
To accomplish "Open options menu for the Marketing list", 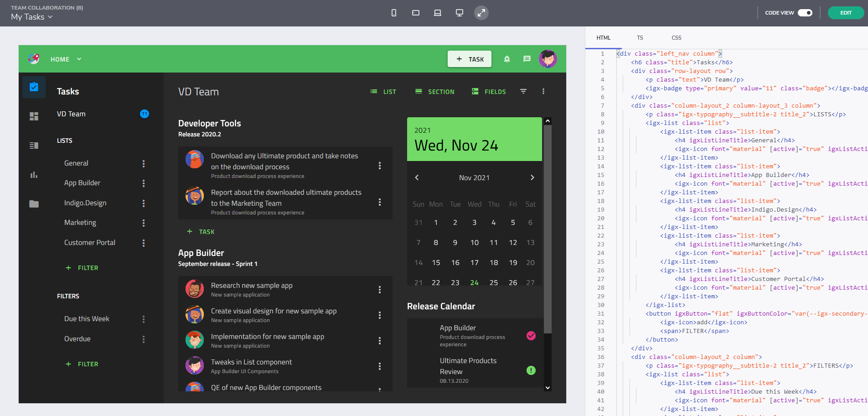I will [x=143, y=223].
